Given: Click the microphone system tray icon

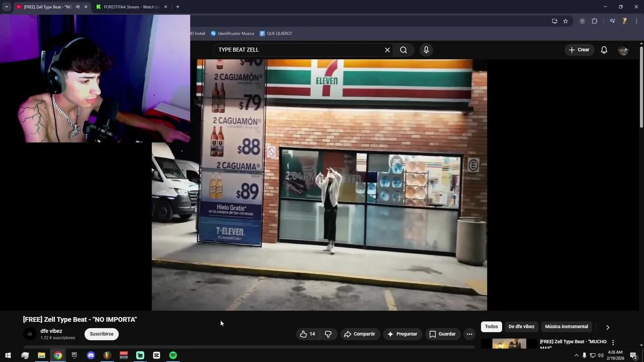Looking at the screenshot, I should [x=584, y=355].
